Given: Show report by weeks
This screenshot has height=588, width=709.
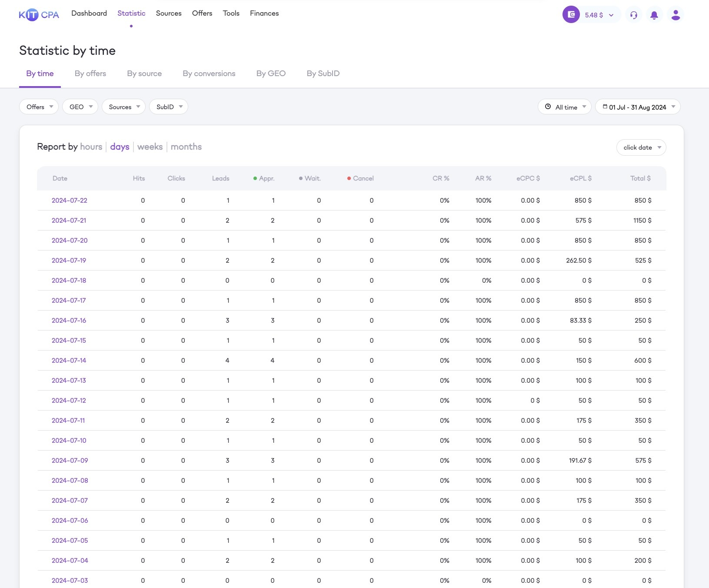Looking at the screenshot, I should (x=150, y=147).
